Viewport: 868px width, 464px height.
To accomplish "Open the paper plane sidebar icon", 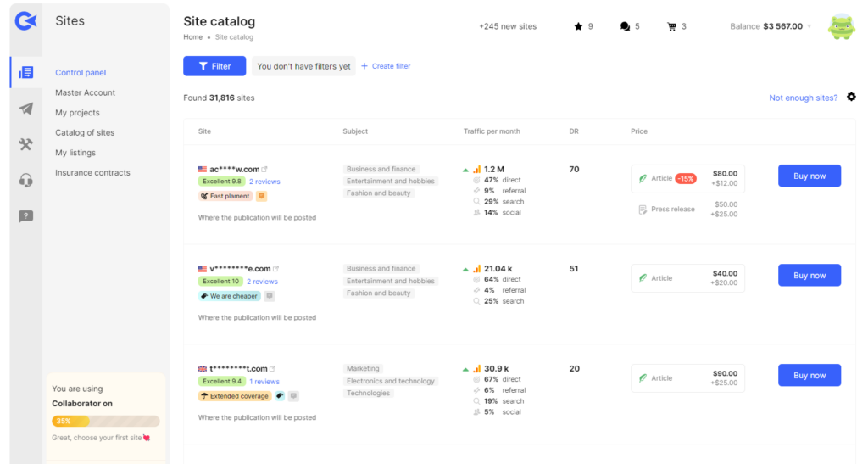I will tap(25, 109).
